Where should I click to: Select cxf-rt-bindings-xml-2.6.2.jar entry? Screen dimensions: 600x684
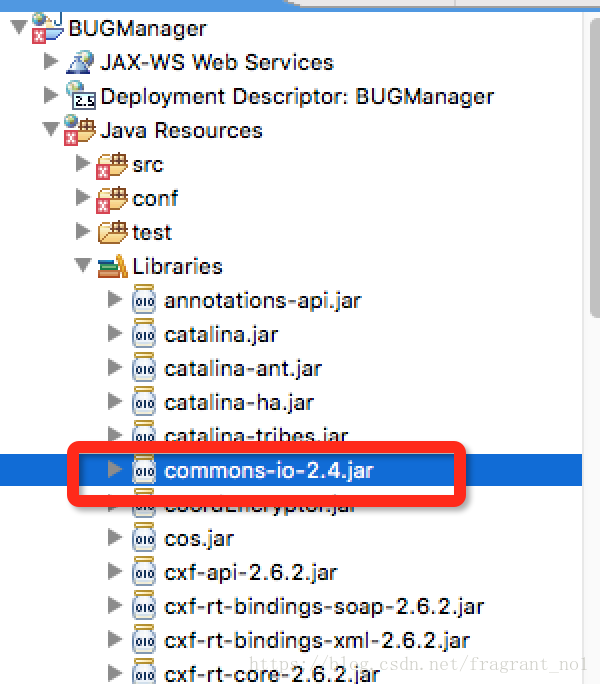click(317, 642)
